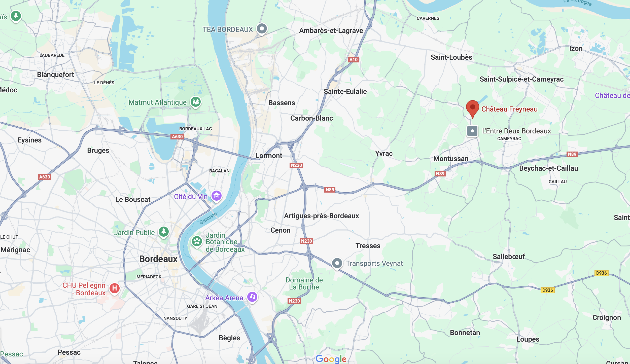Image resolution: width=630 pixels, height=364 pixels.
Task: Click the Château Freyneau red label text
Action: coord(509,109)
